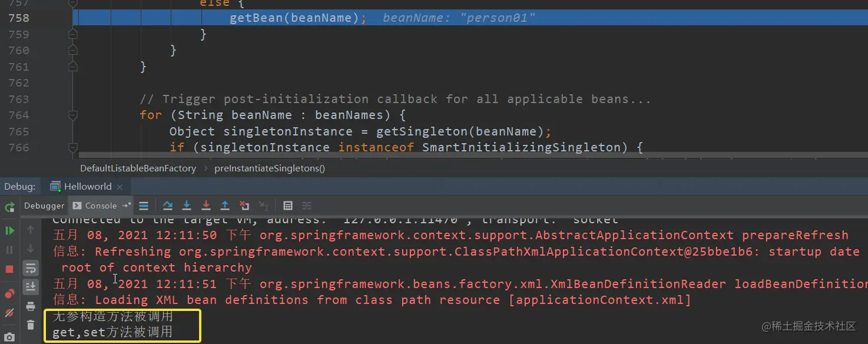Take a thread dump with camera icon
Viewport: 868px width, 344px height.
(9, 338)
